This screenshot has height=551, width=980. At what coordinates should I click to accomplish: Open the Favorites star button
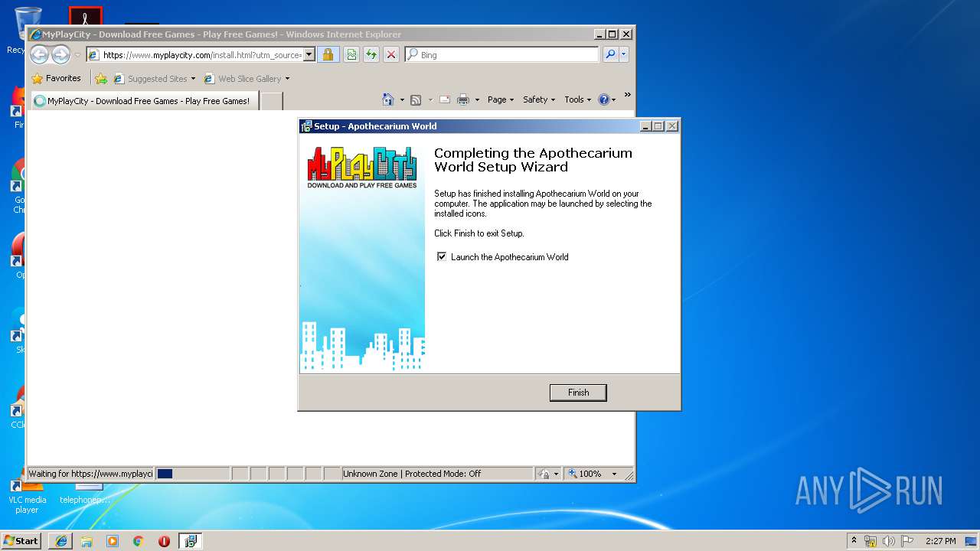56,78
